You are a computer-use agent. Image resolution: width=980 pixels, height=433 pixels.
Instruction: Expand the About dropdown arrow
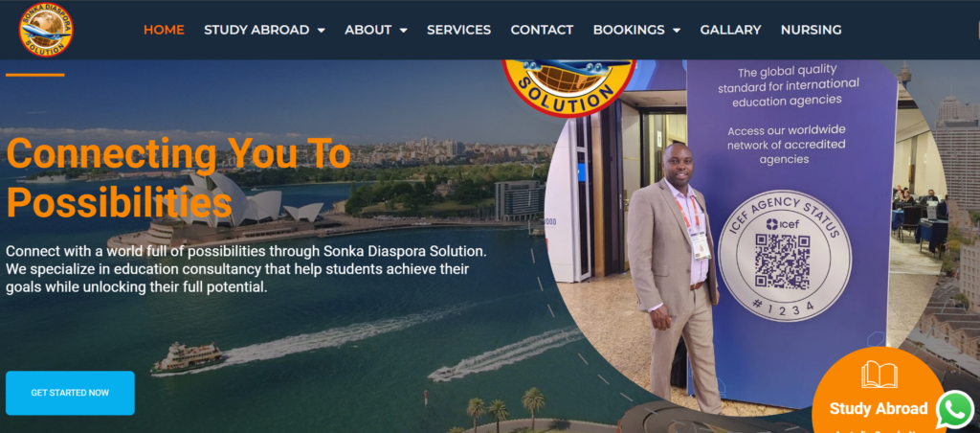[403, 30]
